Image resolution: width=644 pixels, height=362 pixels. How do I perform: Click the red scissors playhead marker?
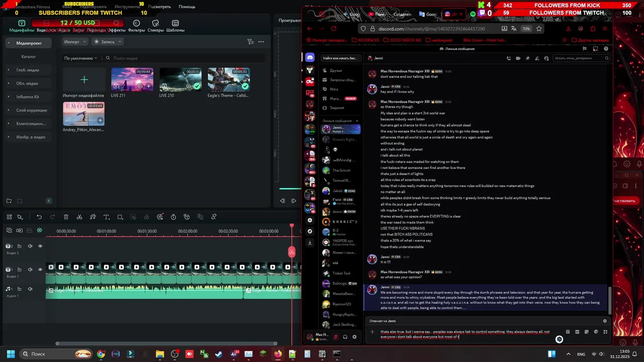point(292,252)
